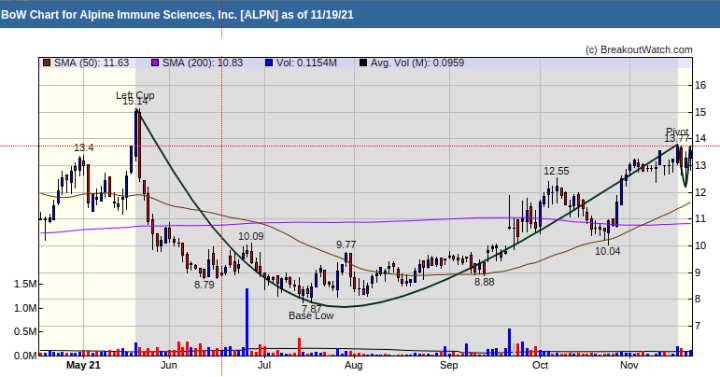Click the Oct x-axis label
Viewport: 720px width, 377px height.
(x=540, y=366)
